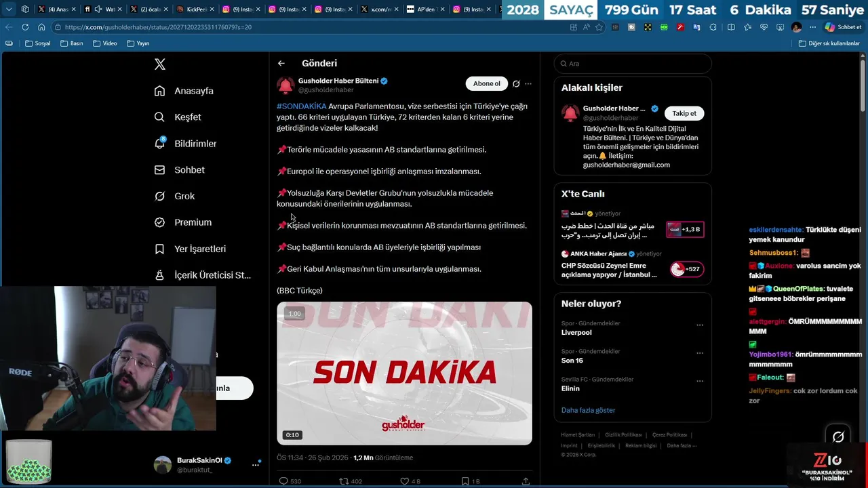Viewport: 868px width, 488px height.
Task: Click the repost icon with 402
Action: (x=344, y=481)
